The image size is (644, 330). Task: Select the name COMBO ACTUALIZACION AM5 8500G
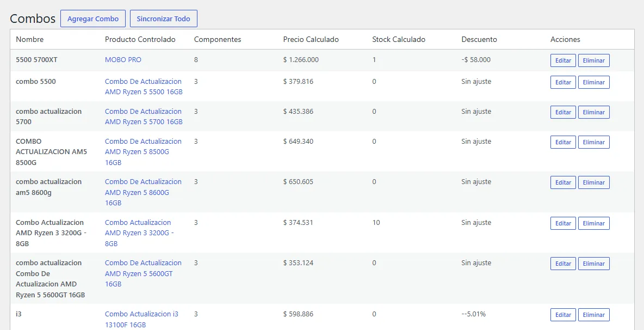click(x=51, y=152)
